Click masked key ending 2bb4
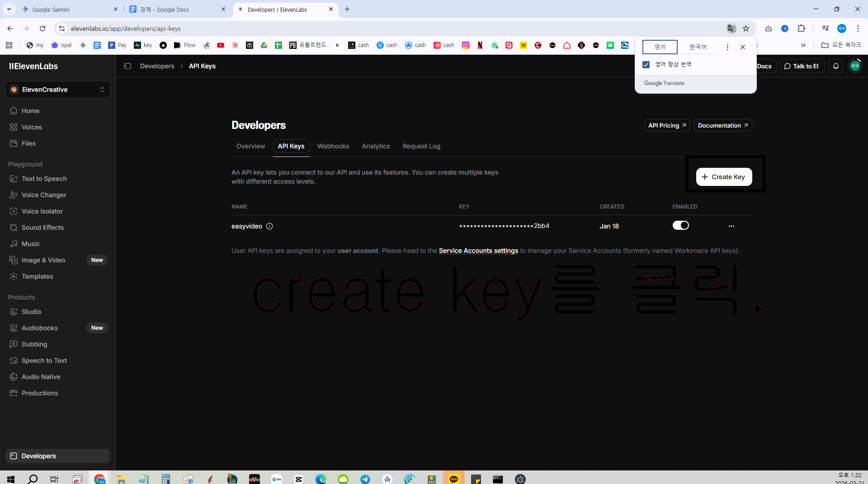 tap(504, 226)
